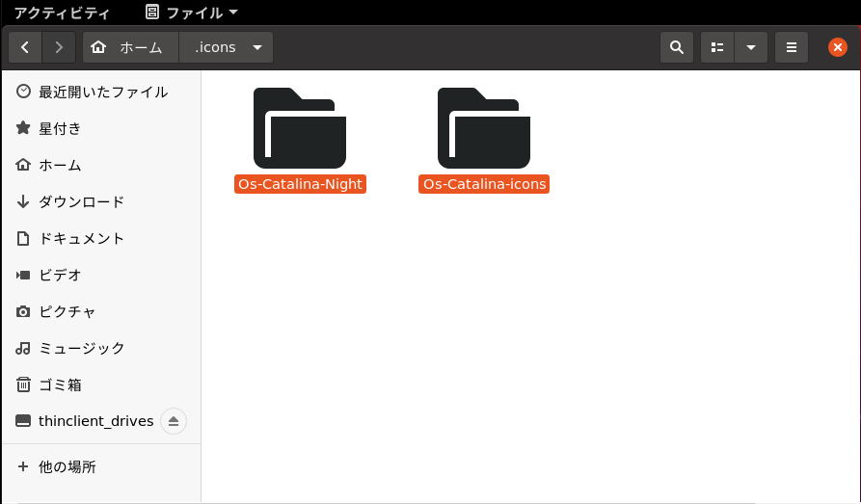Open 最近開いたファイル in sidebar
Screen dimensions: 861x504
(x=101, y=92)
